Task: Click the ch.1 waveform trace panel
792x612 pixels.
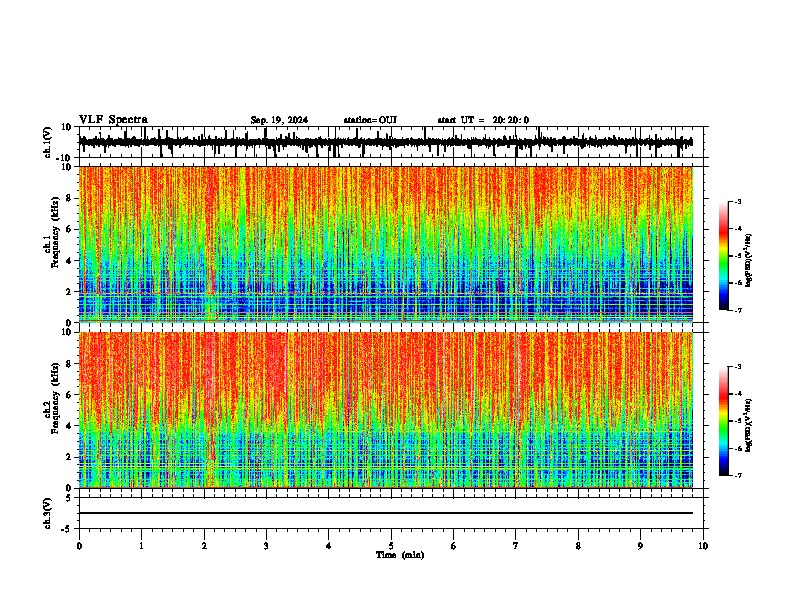Action: coord(391,142)
